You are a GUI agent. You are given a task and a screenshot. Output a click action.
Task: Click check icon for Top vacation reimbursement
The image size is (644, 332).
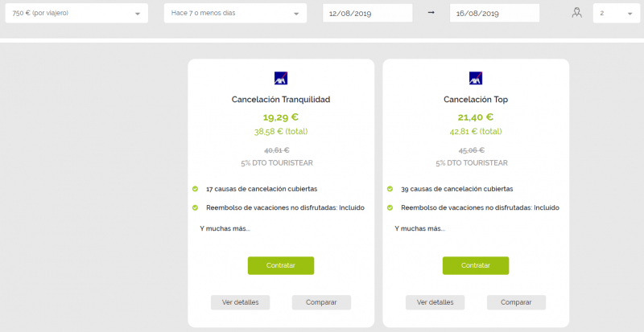tap(390, 207)
